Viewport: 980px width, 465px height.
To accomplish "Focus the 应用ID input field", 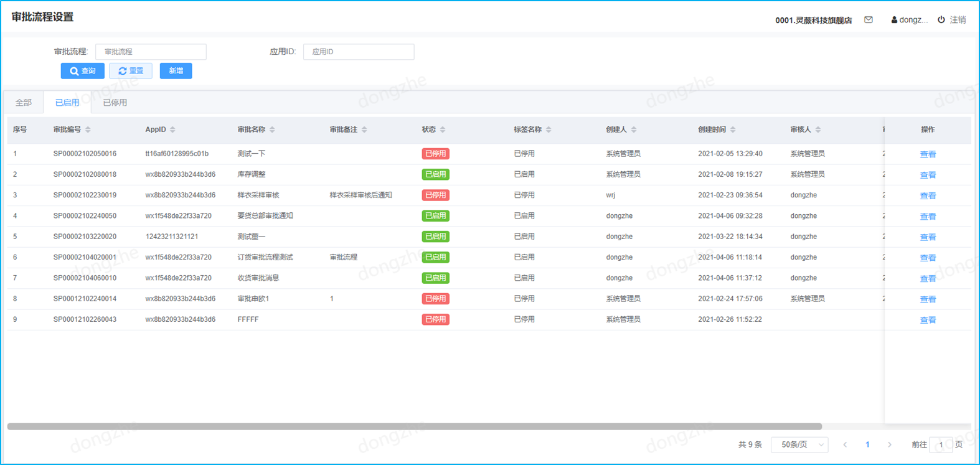I will click(x=359, y=52).
